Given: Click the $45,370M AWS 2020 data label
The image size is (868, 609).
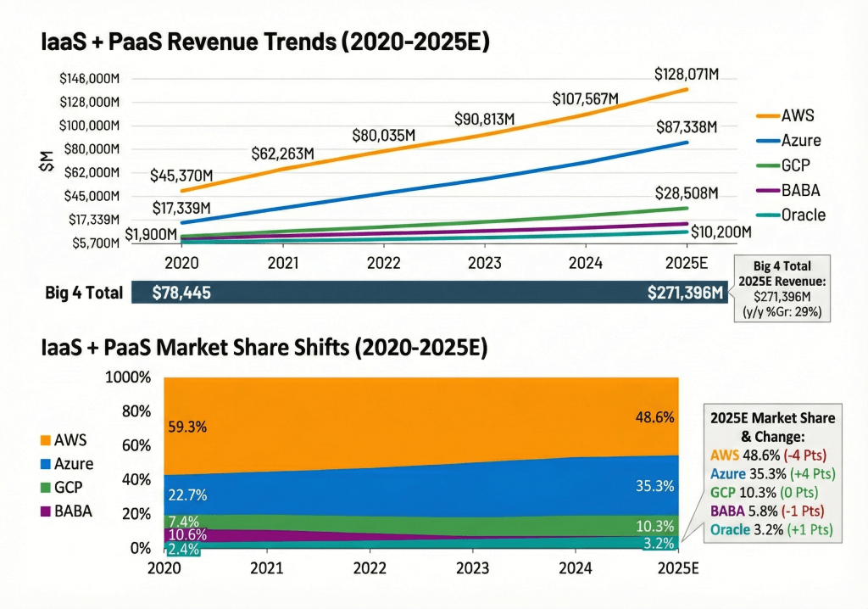Looking at the screenshot, I should point(182,176).
